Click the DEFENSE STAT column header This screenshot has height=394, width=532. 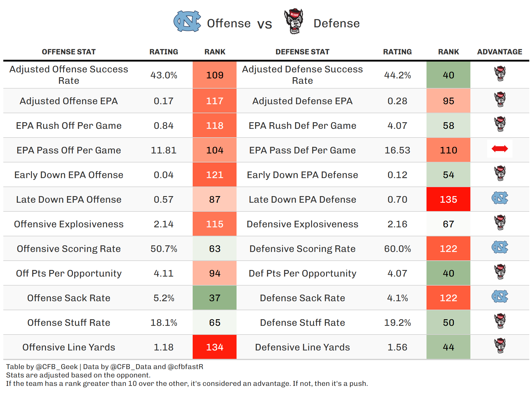[x=302, y=52]
